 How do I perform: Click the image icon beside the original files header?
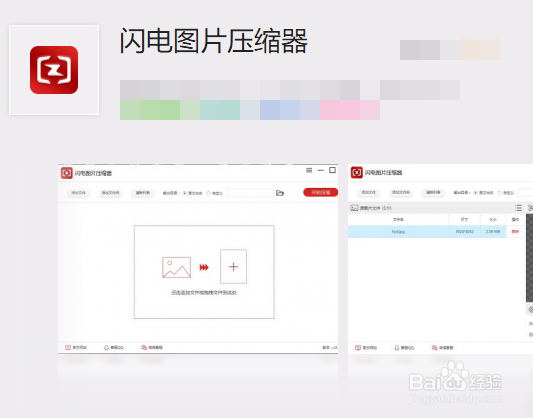pyautogui.click(x=354, y=208)
